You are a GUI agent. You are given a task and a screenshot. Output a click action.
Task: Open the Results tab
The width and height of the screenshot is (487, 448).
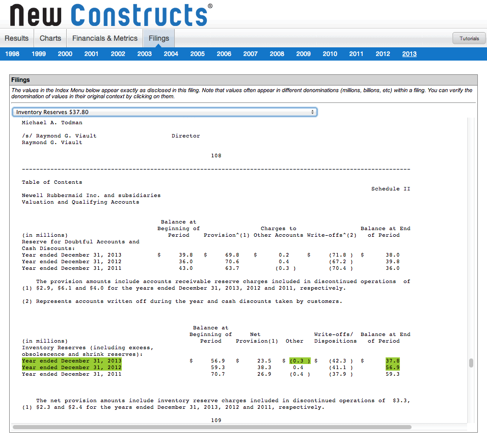coord(16,38)
